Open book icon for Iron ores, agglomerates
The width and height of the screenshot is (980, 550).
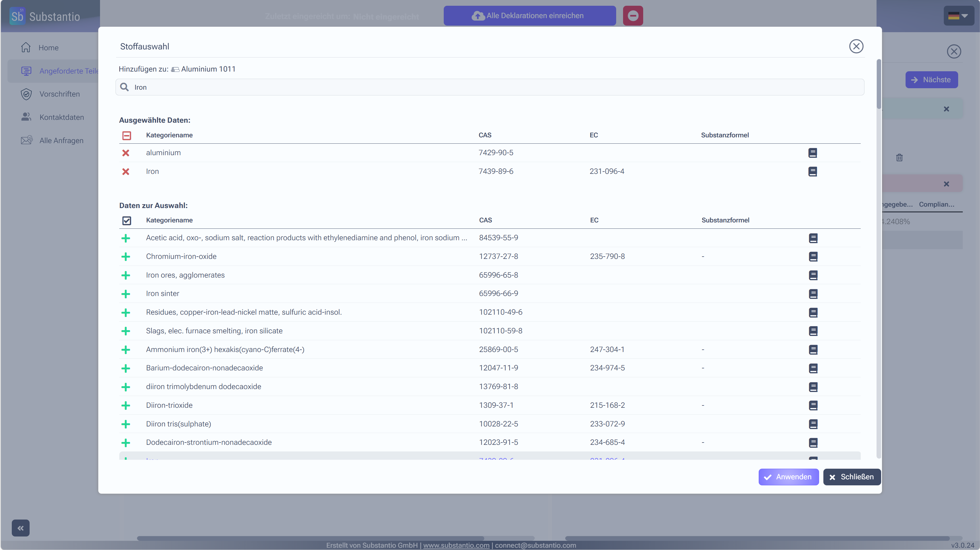click(x=813, y=275)
